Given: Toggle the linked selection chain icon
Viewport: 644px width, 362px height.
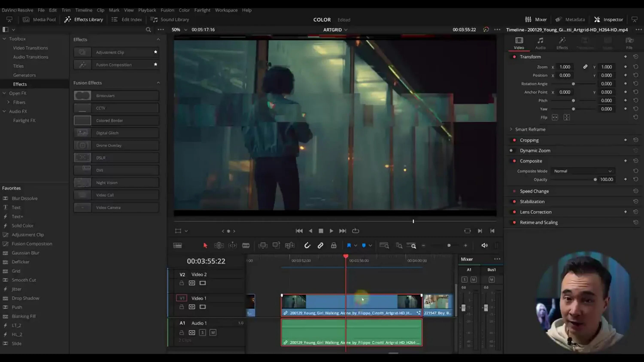Looking at the screenshot, I should pos(320,245).
